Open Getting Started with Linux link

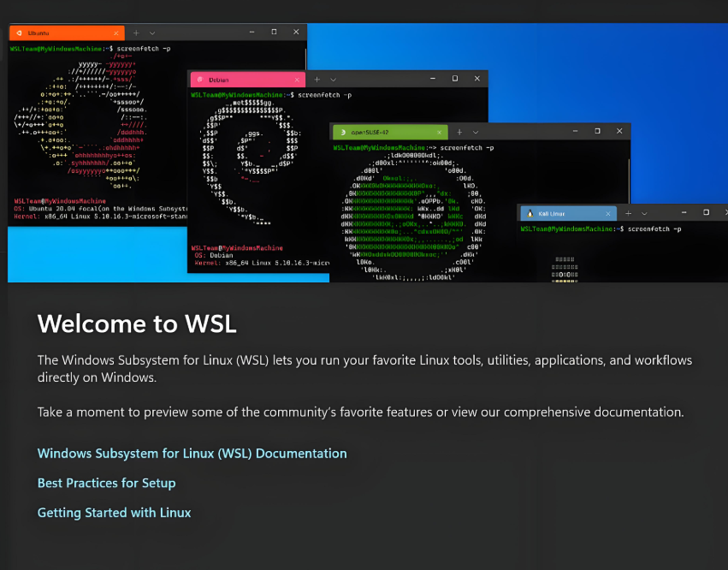point(115,513)
